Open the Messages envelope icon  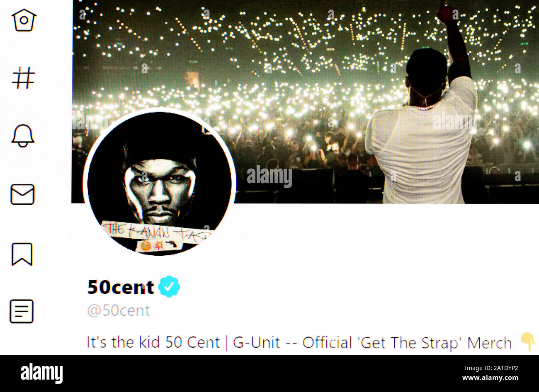[x=22, y=194]
